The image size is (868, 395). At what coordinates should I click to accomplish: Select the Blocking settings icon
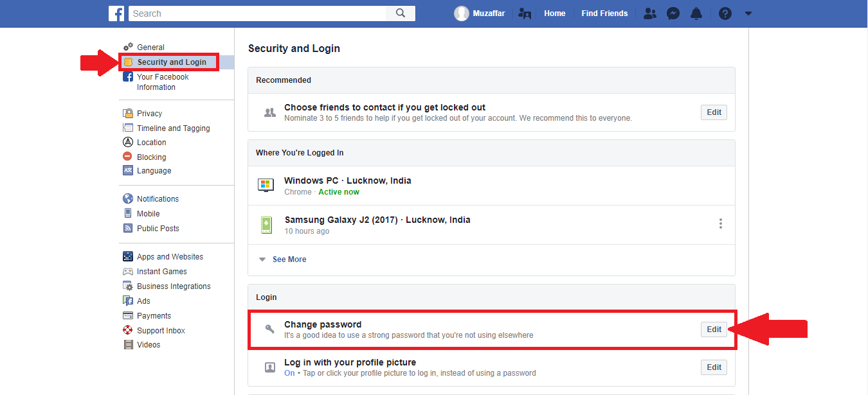[128, 157]
